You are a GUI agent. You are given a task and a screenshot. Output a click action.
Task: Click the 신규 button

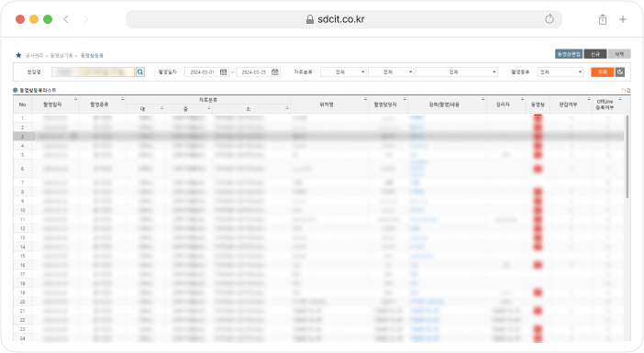click(595, 54)
